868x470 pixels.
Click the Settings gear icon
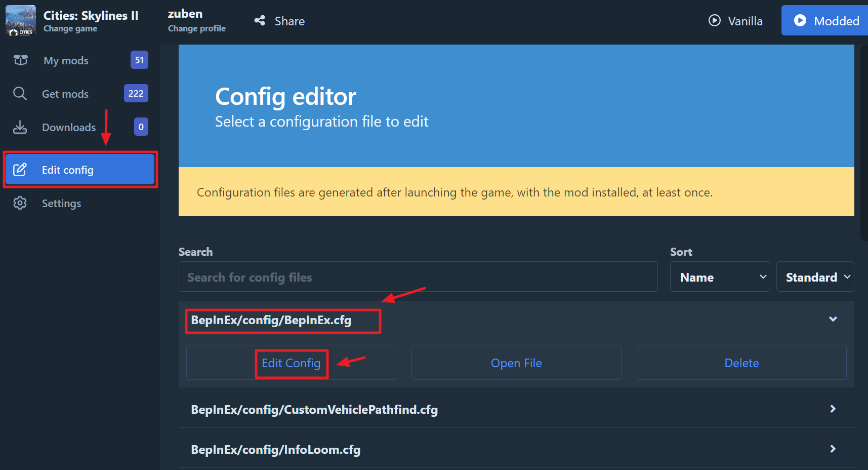pos(20,203)
